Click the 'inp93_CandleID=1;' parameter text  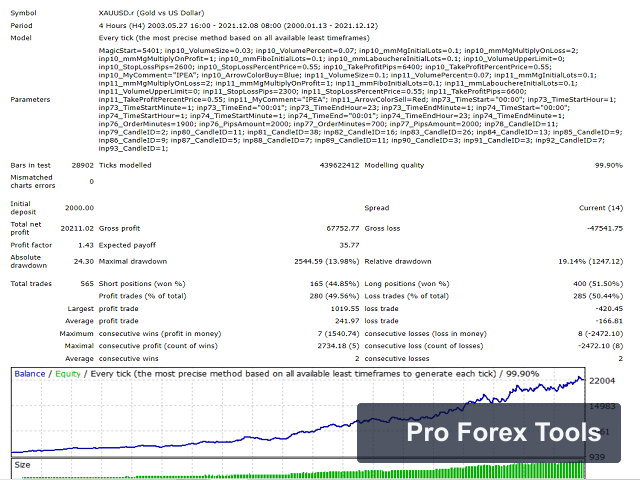[133, 149]
